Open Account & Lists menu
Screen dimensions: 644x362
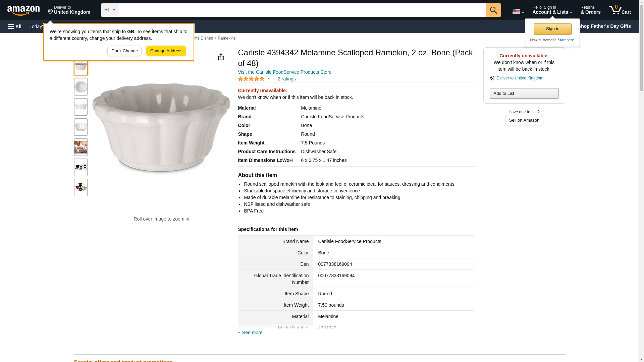[x=552, y=10]
